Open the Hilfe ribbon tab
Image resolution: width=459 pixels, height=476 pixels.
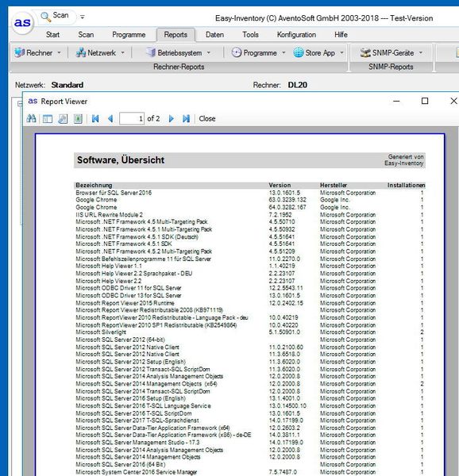341,35
